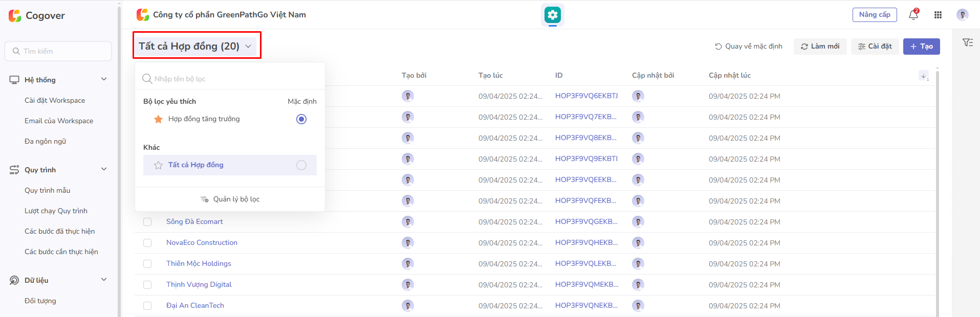This screenshot has width=980, height=317.
Task: Click the Quy trình workflow icon
Action: (14, 170)
